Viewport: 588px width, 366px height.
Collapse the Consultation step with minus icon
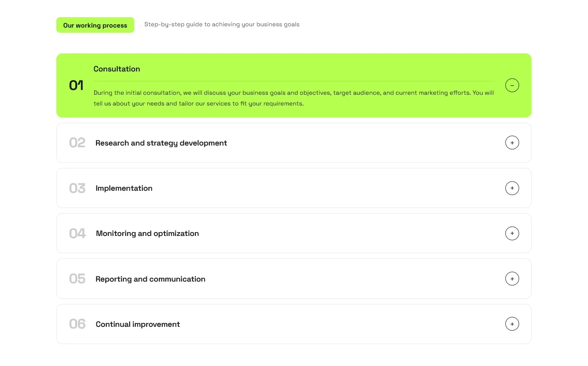[512, 85]
